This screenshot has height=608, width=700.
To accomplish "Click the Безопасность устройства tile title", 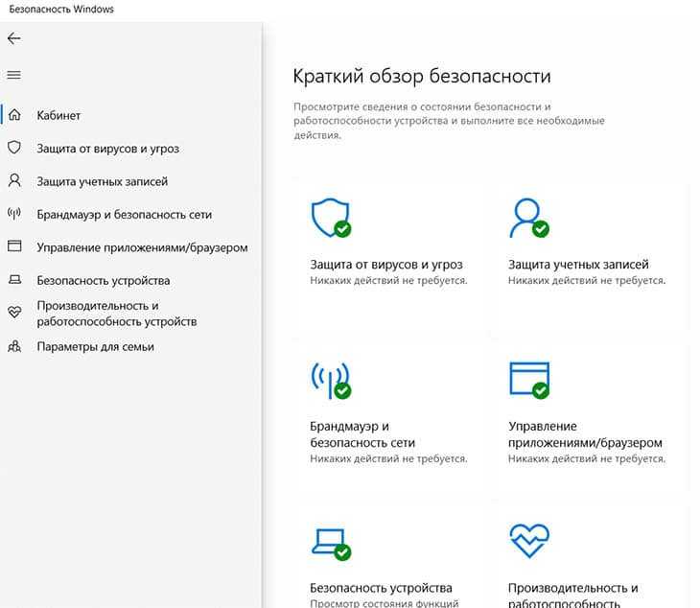I will (382, 589).
